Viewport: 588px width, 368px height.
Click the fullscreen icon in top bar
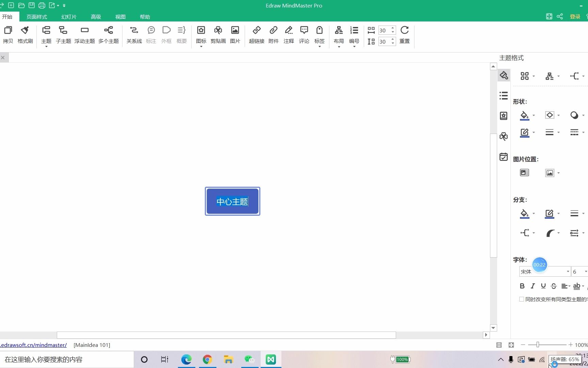549,16
